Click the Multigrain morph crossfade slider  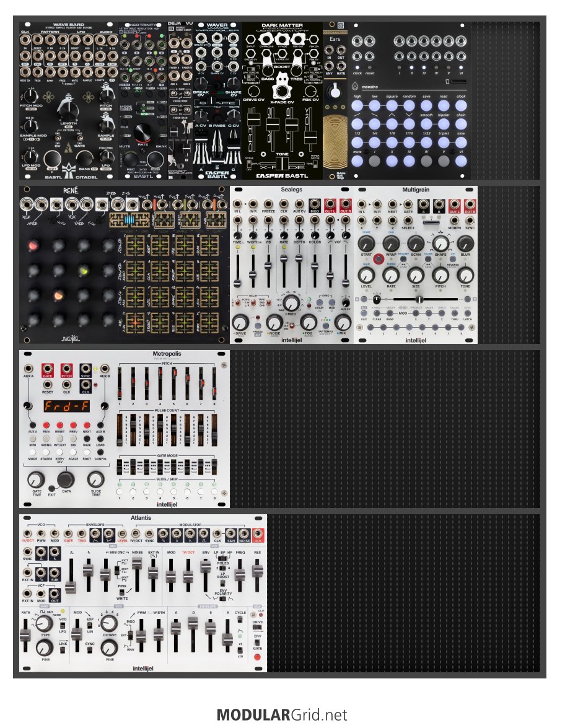(x=419, y=300)
